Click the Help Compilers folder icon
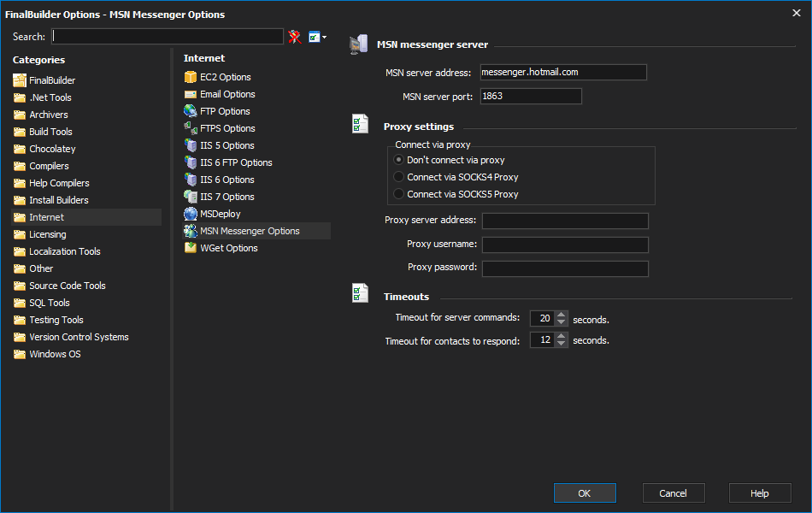 [x=20, y=183]
